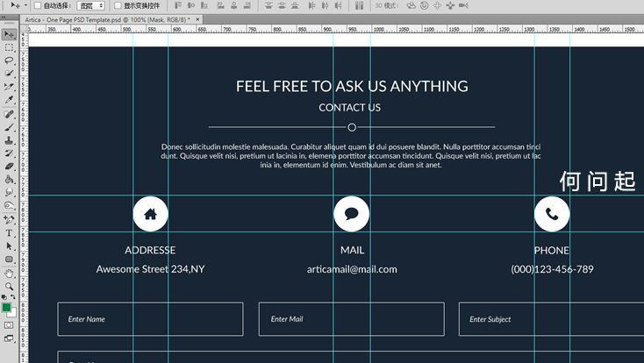Open the Move tool preset picker arrow
Screen dimensions: 644x363
pos(25,5)
